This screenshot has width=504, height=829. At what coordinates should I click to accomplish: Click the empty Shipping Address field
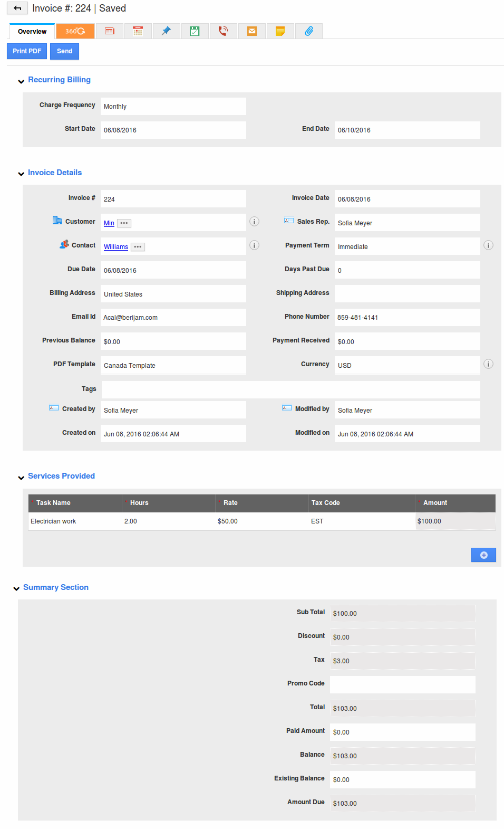click(408, 293)
